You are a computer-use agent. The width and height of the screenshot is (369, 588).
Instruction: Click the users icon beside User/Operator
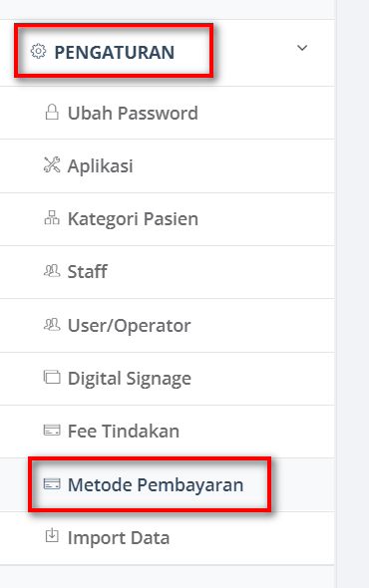pyautogui.click(x=52, y=324)
